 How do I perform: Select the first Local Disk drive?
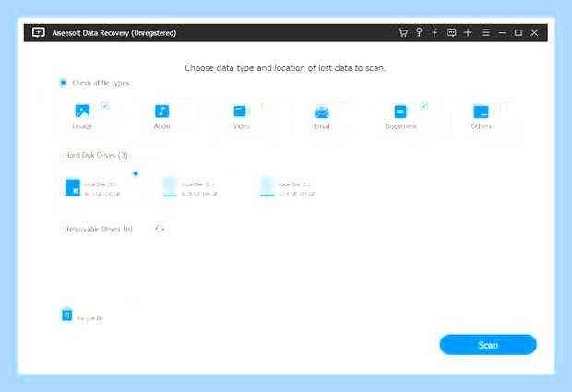pyautogui.click(x=92, y=188)
